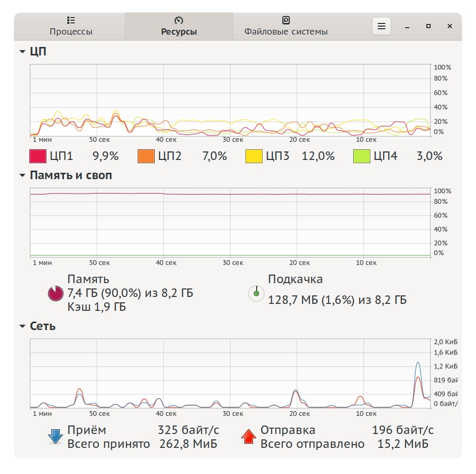Change the ЦП1 red color swatch
The image size is (476, 474).
coord(38,156)
